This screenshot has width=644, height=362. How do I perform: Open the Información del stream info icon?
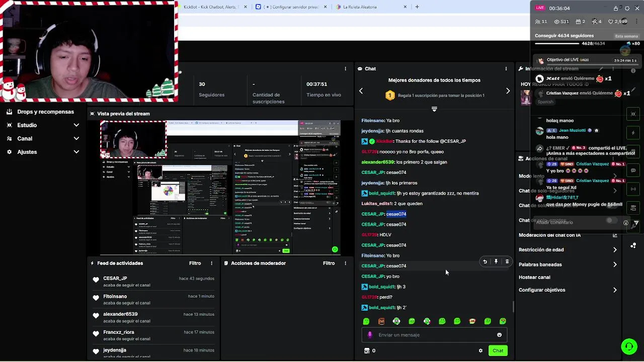[x=633, y=71]
